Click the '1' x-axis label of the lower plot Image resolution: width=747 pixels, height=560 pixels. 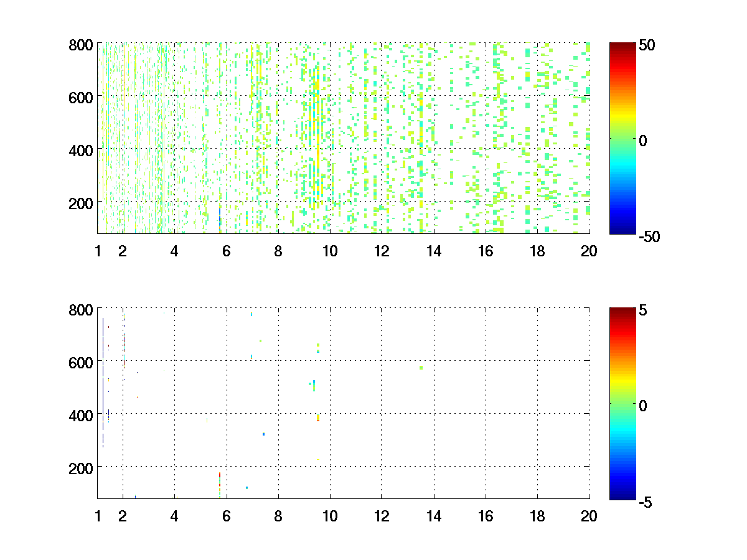98,516
